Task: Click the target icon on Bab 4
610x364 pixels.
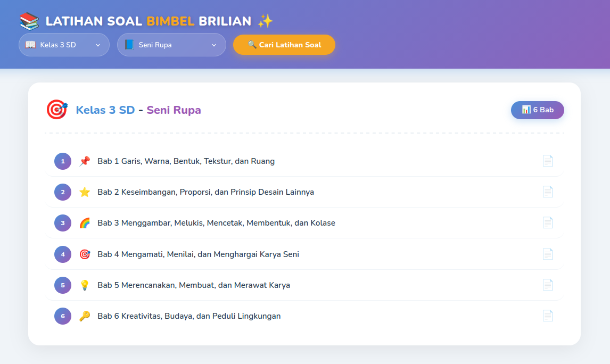Action: (x=85, y=254)
